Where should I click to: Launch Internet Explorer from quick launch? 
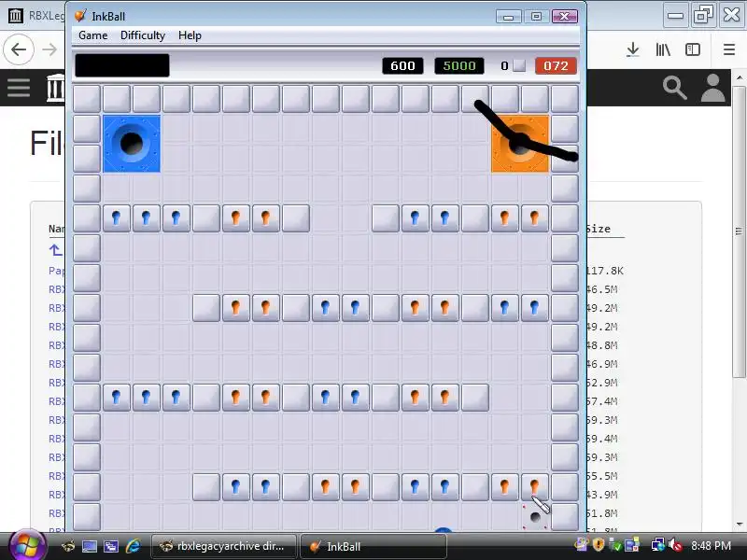(133, 546)
